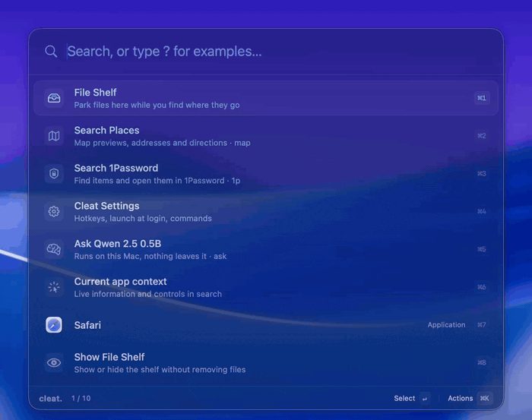
Task: Open the Cleat Settings title text
Action: [x=106, y=206]
